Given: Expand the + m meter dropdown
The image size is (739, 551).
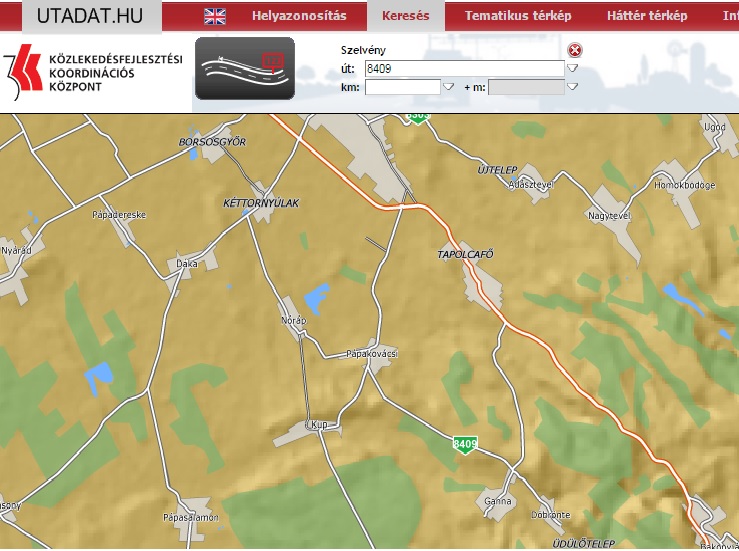Looking at the screenshot, I should click(573, 87).
